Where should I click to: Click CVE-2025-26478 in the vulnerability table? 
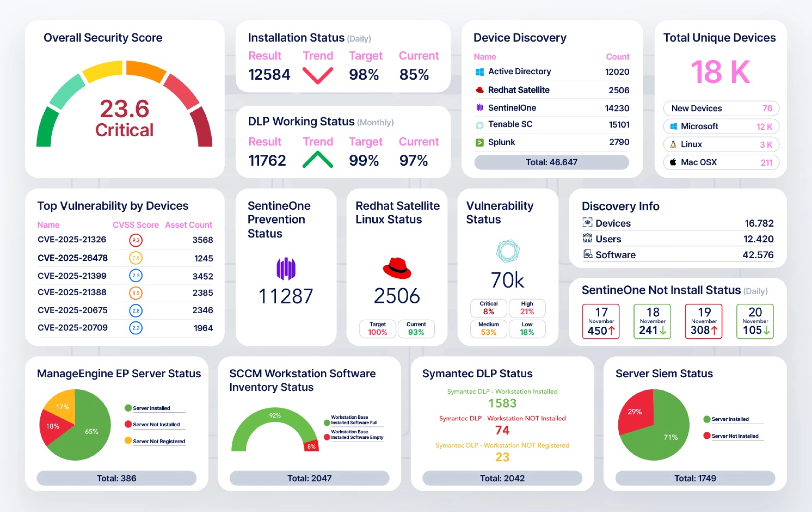click(73, 258)
